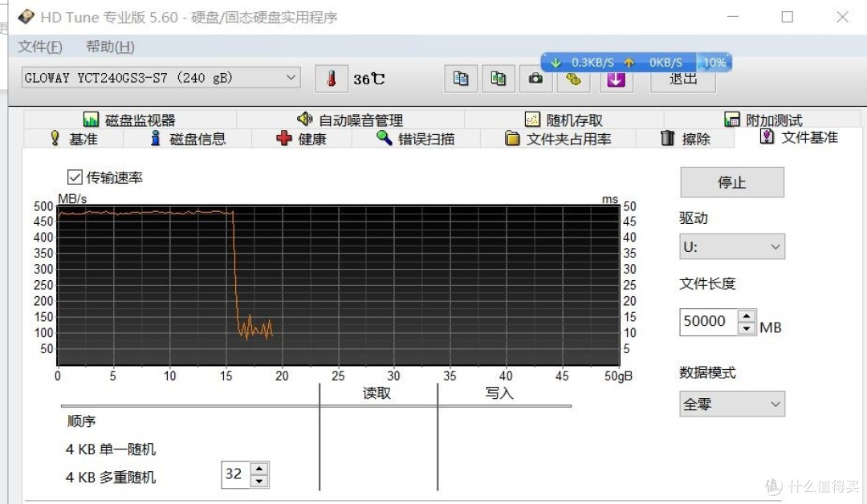Open the options wrench icon

[x=573, y=81]
